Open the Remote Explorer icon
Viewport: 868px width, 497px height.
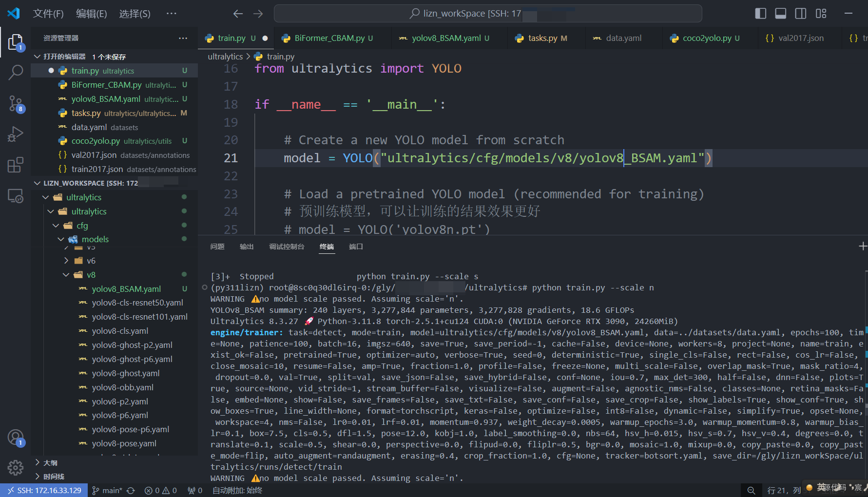(15, 195)
